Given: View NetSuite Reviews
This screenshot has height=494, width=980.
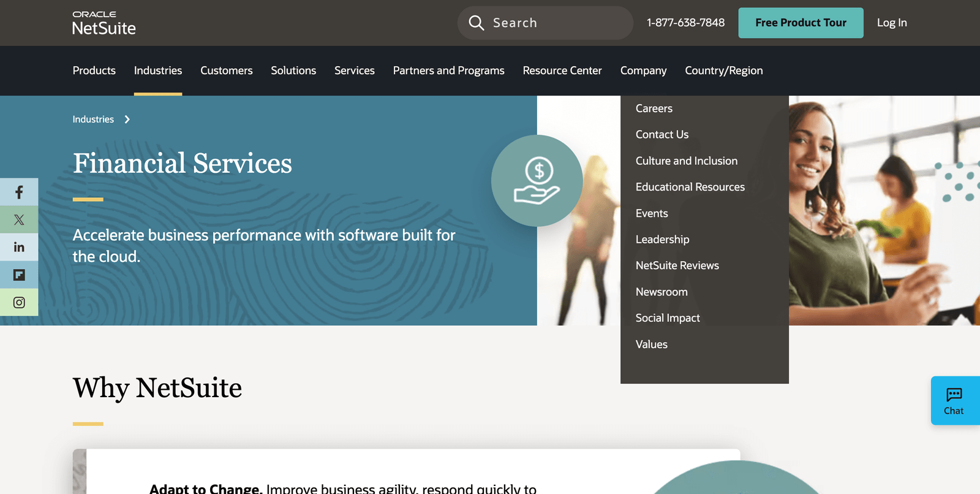Looking at the screenshot, I should pyautogui.click(x=677, y=265).
